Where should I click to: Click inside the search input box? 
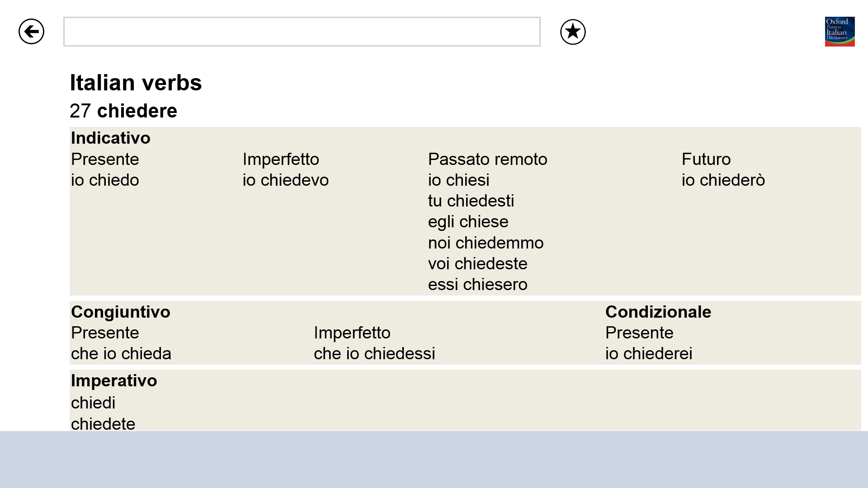(302, 31)
